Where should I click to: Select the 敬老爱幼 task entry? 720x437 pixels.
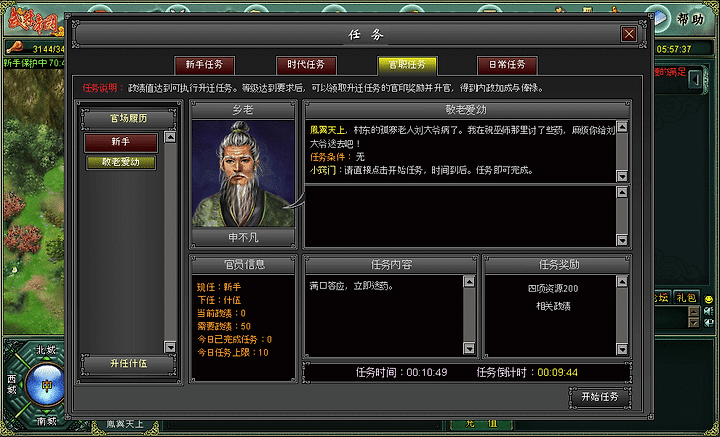121,162
